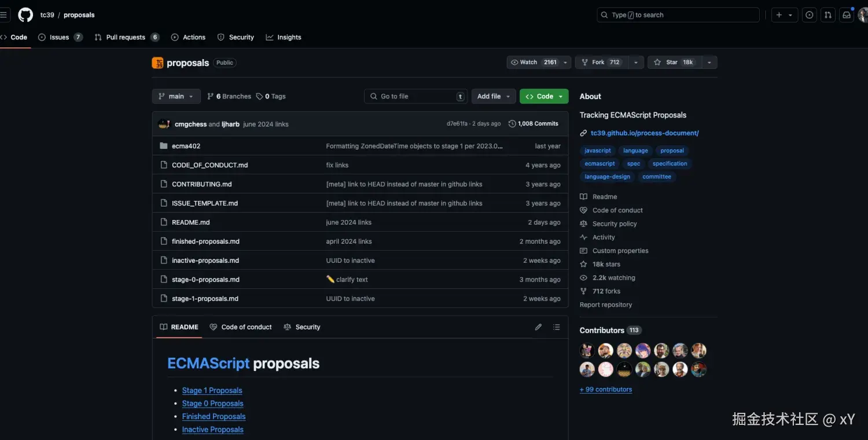
Task: Click the proposals repository avatar icon
Action: coord(157,63)
